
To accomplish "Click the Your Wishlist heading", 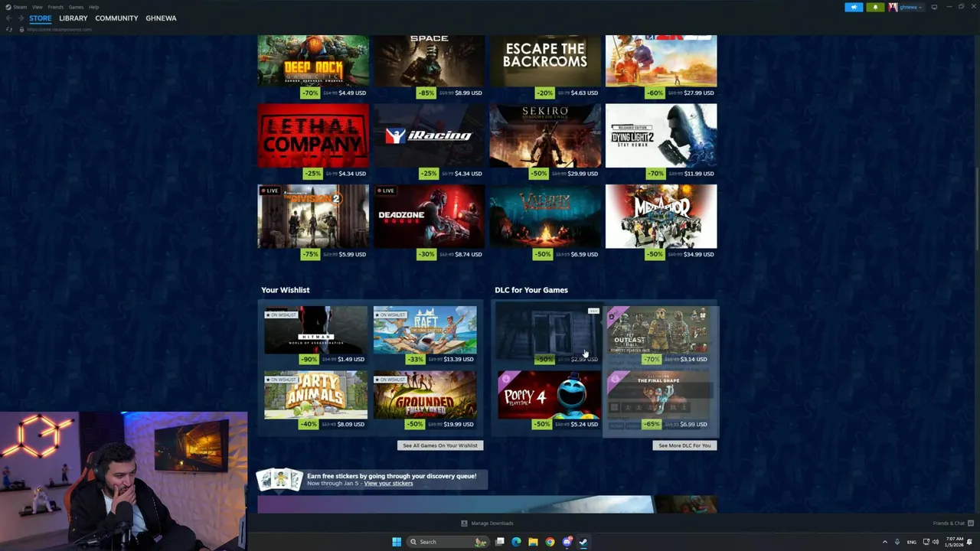I will pos(286,290).
